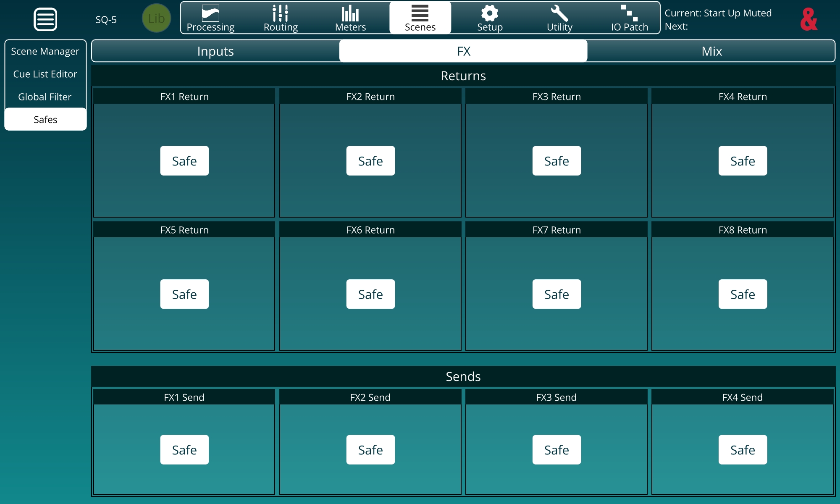The height and width of the screenshot is (504, 840).
Task: Click the green Lib library button
Action: (156, 18)
